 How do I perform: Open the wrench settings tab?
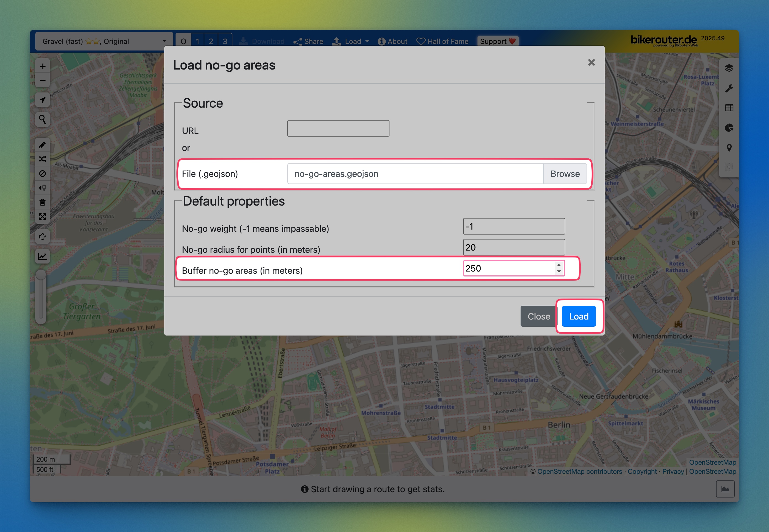click(x=729, y=88)
